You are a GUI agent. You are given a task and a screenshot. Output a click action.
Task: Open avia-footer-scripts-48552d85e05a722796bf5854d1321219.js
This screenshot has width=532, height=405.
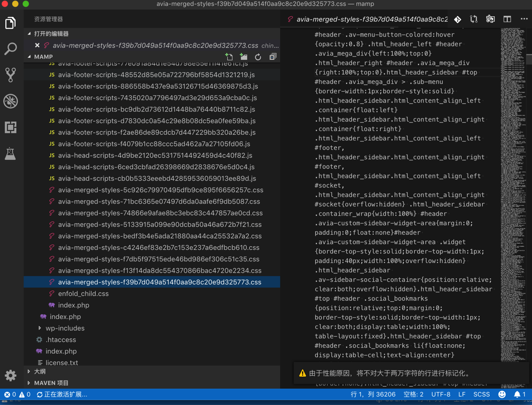coord(152,75)
